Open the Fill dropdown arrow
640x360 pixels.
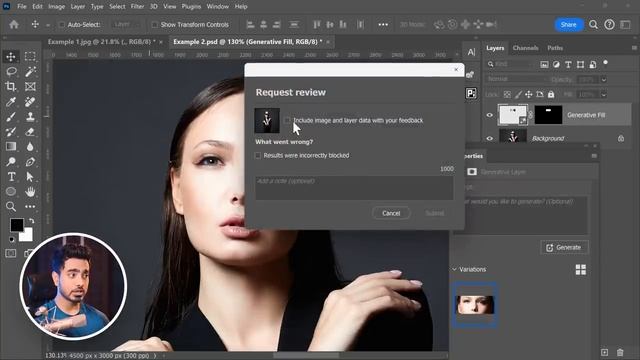604,95
